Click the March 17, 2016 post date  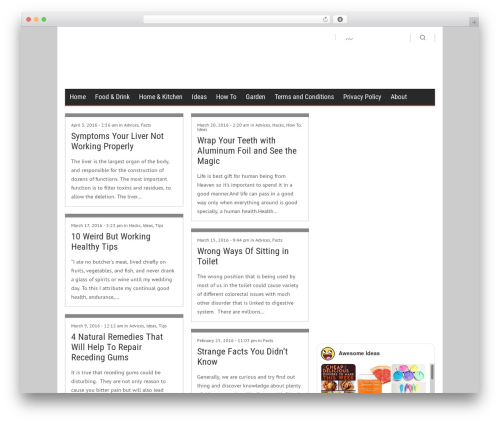tap(87, 226)
